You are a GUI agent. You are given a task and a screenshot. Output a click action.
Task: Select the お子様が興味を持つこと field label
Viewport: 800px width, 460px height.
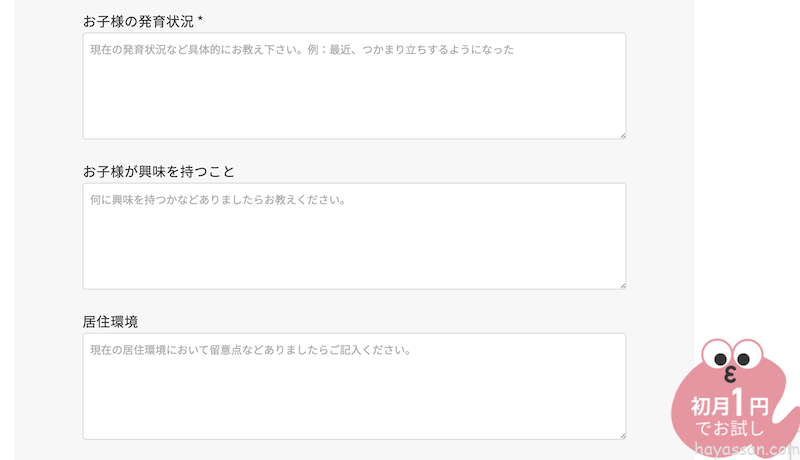coord(158,171)
